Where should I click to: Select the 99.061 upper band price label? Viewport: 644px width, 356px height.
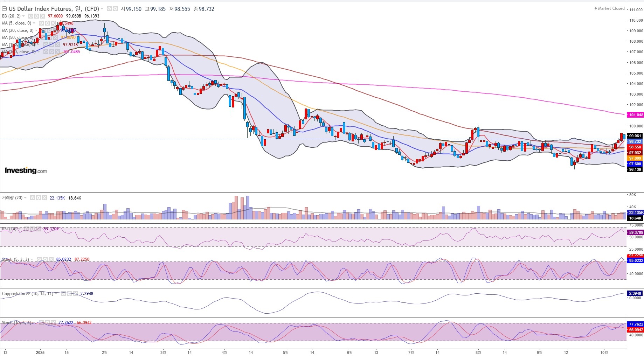[635, 136]
